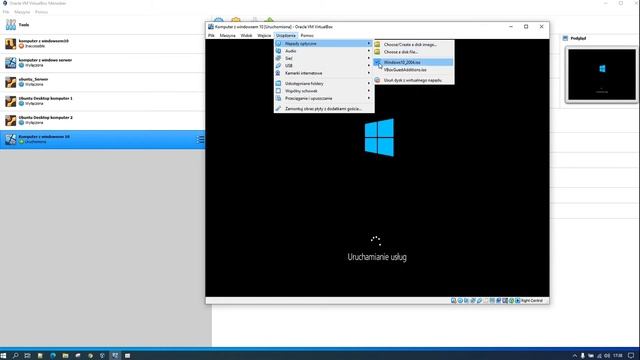Select ubuntu_Serwer machine in Manager list

[x=102, y=82]
